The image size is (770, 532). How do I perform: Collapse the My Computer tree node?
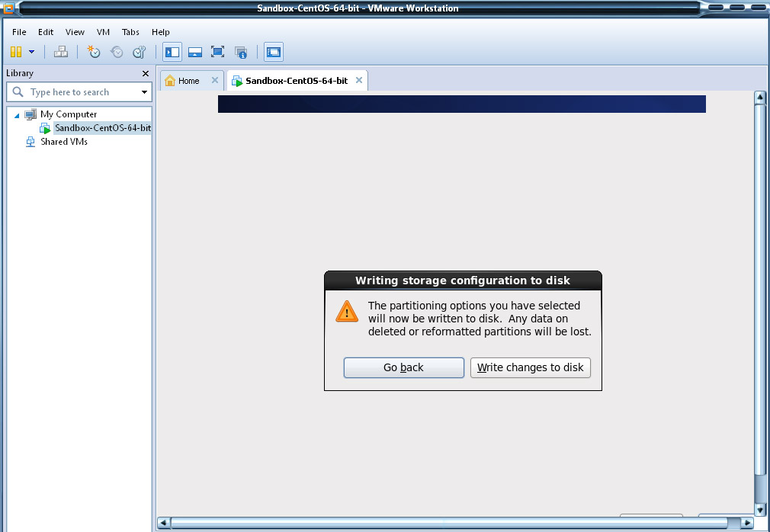17,115
